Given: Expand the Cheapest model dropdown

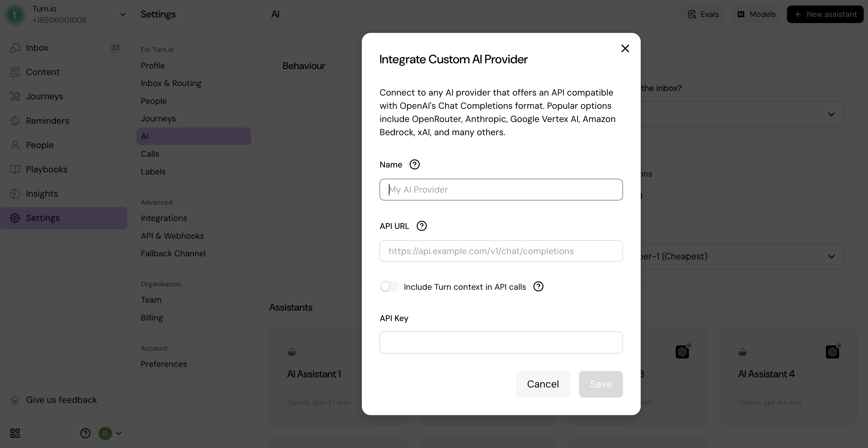Looking at the screenshot, I should pos(831,257).
